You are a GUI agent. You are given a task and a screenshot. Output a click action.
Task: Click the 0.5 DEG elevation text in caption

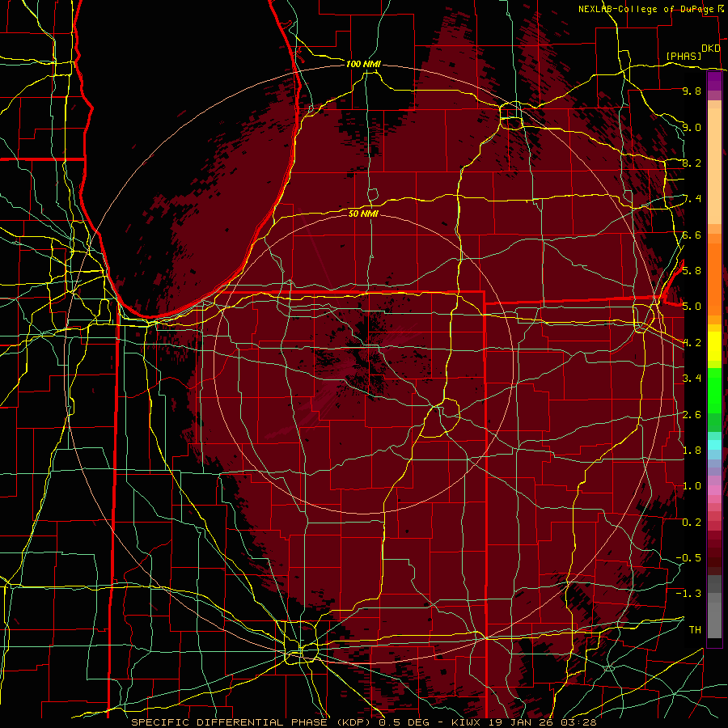pyautogui.click(x=405, y=722)
